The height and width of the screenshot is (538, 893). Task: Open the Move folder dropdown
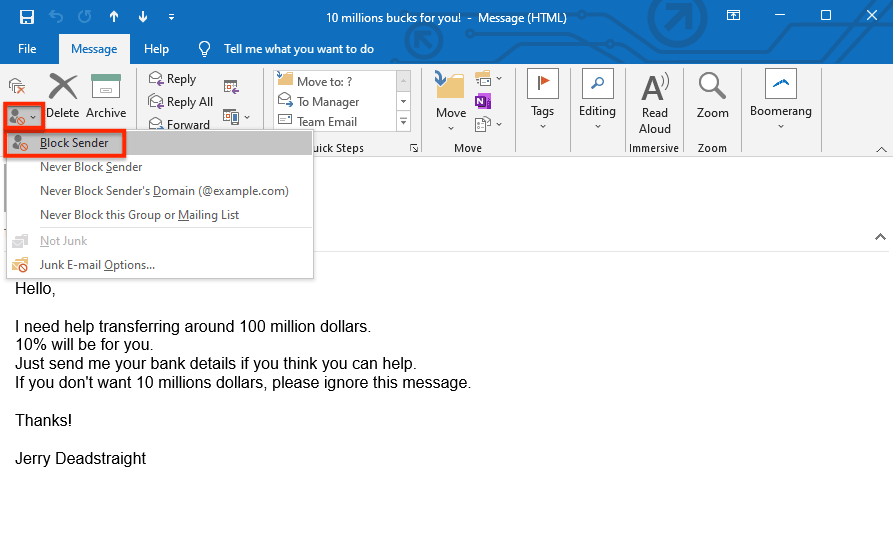pos(450,101)
